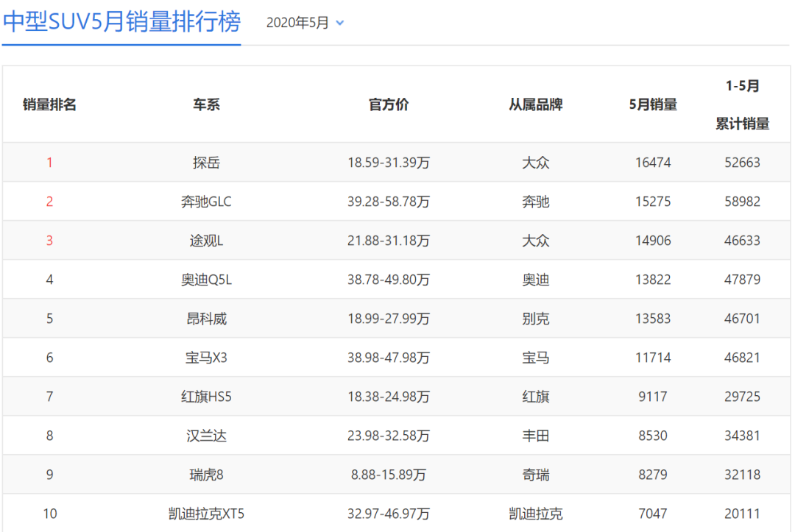
Task: Open the 奥迪Q5L car series link
Action: click(206, 280)
